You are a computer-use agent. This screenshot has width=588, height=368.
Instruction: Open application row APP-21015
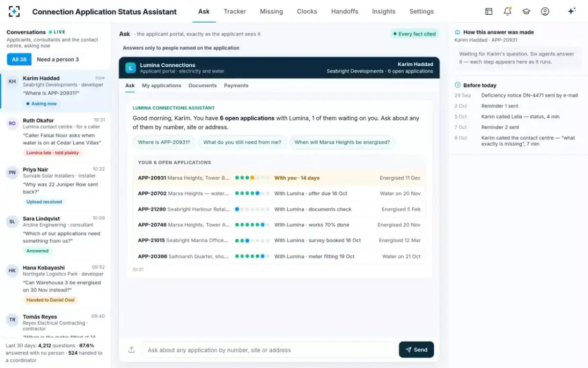279,240
